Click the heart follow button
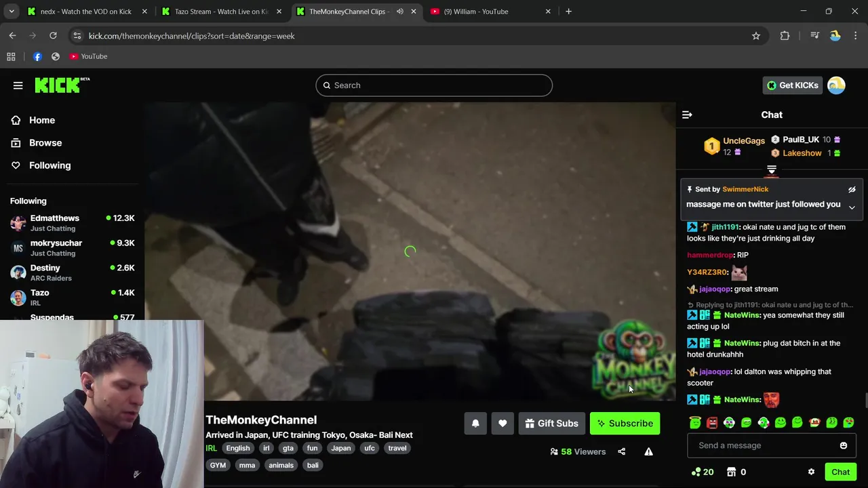This screenshot has height=488, width=868. click(x=502, y=424)
